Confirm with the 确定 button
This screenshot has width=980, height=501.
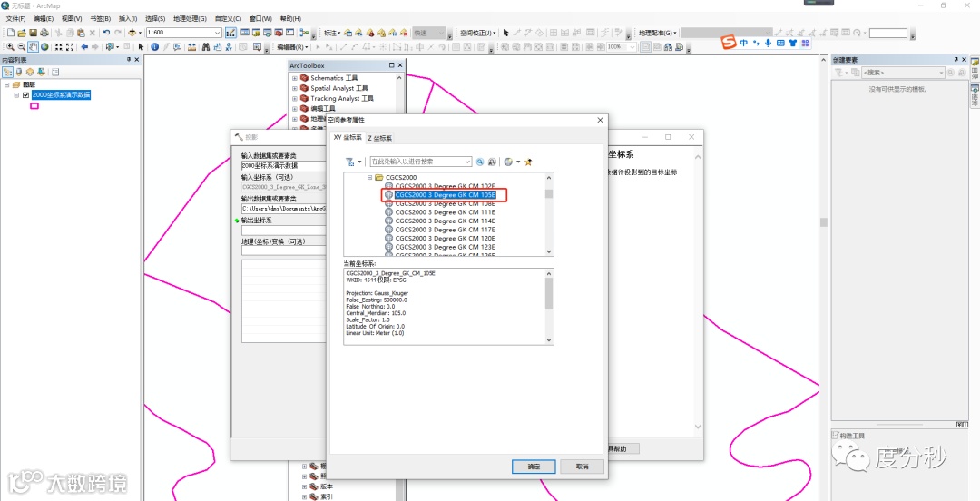[534, 467]
